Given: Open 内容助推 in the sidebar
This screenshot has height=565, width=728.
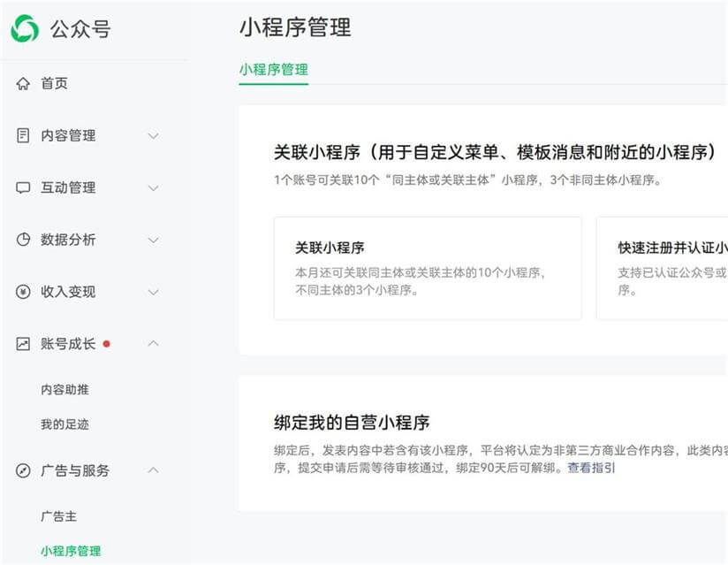Looking at the screenshot, I should coord(64,390).
